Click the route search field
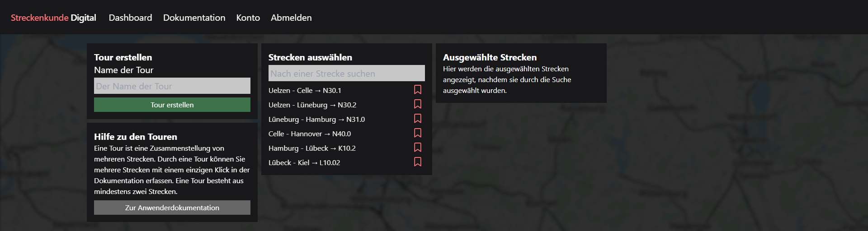Image resolution: width=868 pixels, height=231 pixels. (346, 73)
